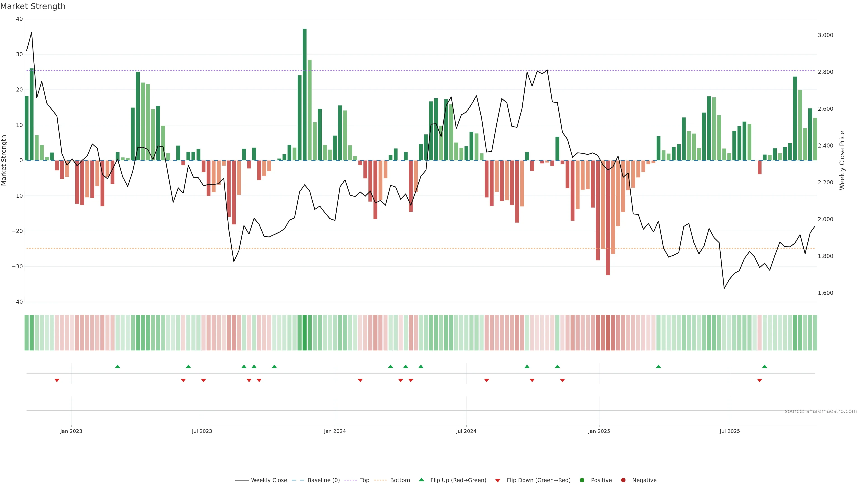Viewport: 868px width, 488px height.
Task: Click the Jul 2025 axis label
Action: (x=729, y=431)
